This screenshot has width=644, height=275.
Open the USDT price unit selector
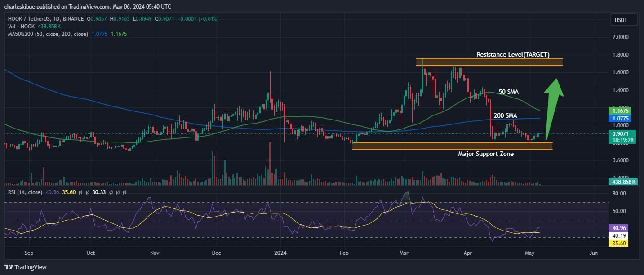[x=623, y=20]
